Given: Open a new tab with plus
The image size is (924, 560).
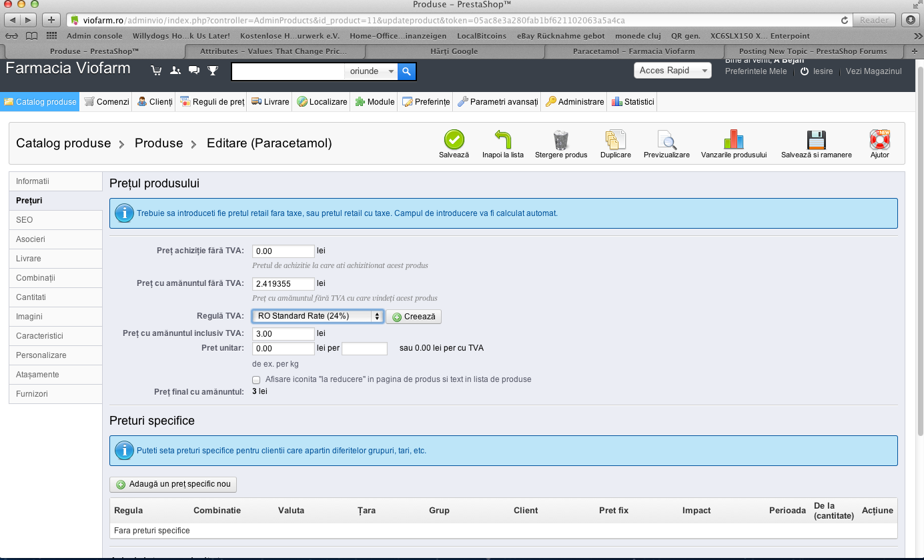Looking at the screenshot, I should pos(914,51).
